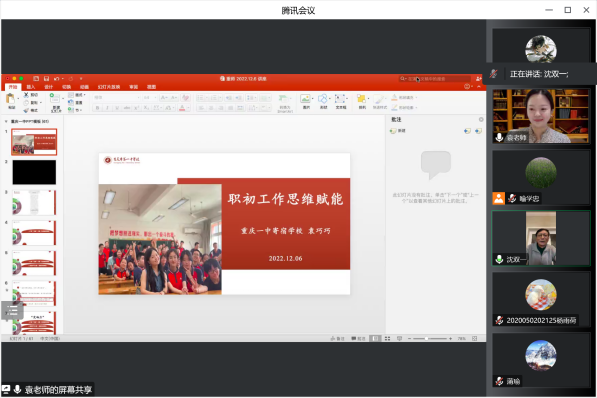The height and width of the screenshot is (398, 597).
Task: Click the Format Painter brush icon
Action: coord(26,110)
